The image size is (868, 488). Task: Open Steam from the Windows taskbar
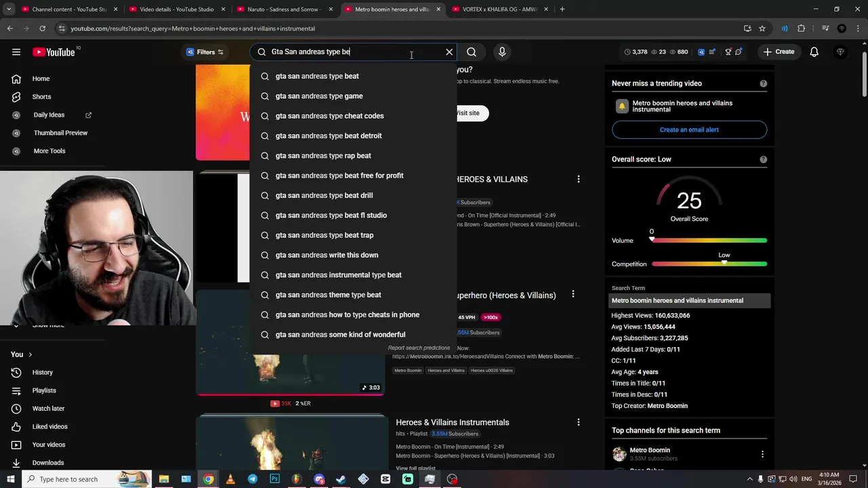pos(341,479)
